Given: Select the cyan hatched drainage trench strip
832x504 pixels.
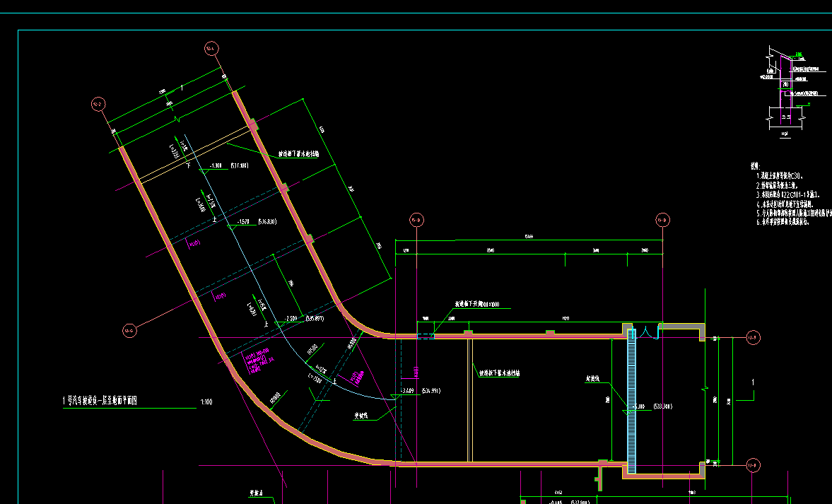Looking at the screenshot, I should [631, 401].
